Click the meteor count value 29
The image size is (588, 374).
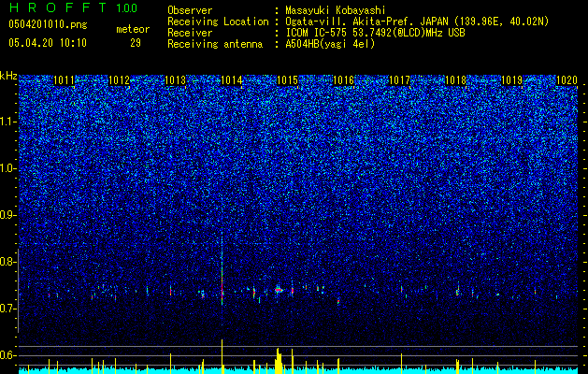(136, 43)
